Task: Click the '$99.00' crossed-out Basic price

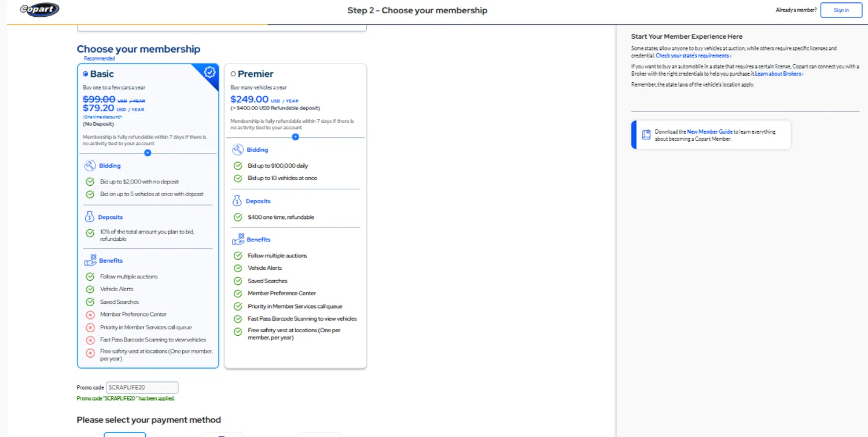Action: (99, 99)
